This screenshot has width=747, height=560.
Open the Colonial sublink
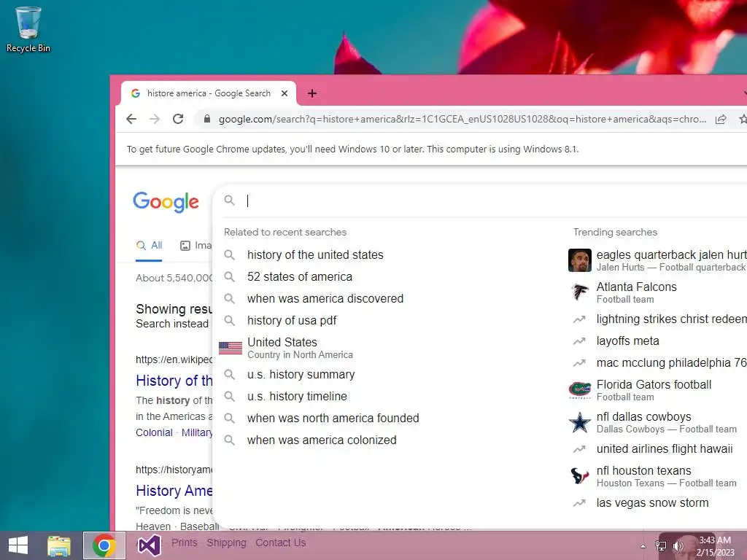coord(154,432)
